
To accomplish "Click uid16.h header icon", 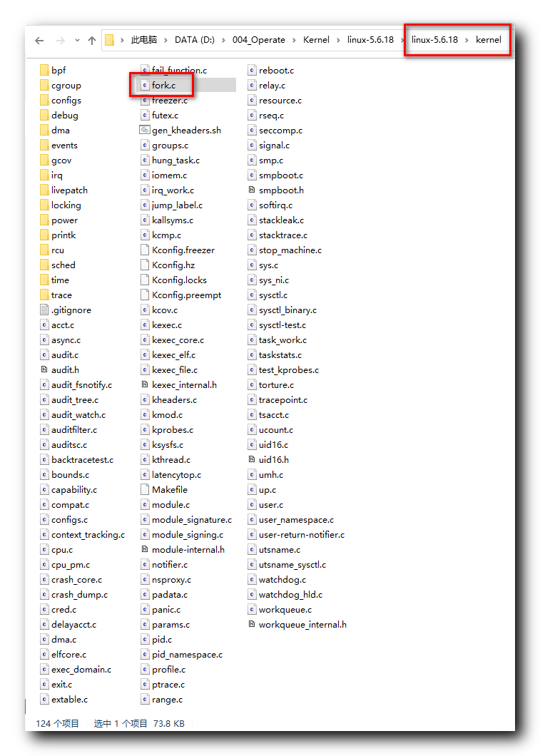I will [252, 459].
